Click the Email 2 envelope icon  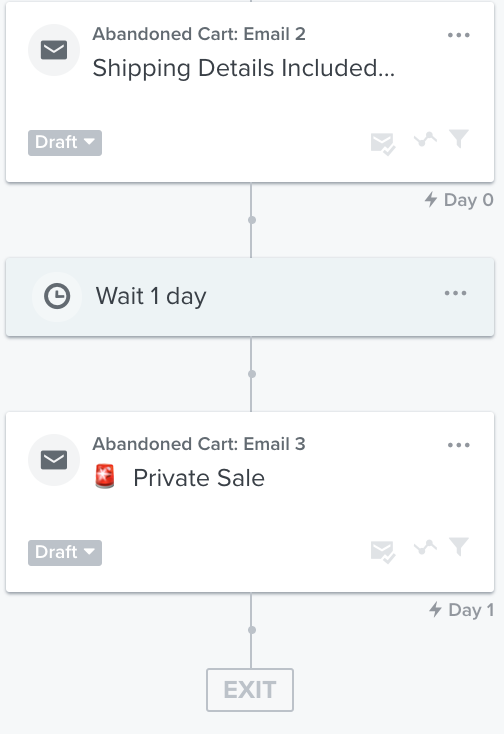[x=54, y=50]
